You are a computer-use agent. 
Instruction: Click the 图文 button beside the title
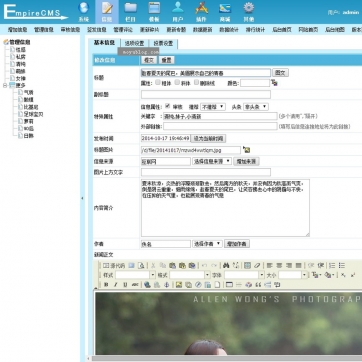pos(280,73)
